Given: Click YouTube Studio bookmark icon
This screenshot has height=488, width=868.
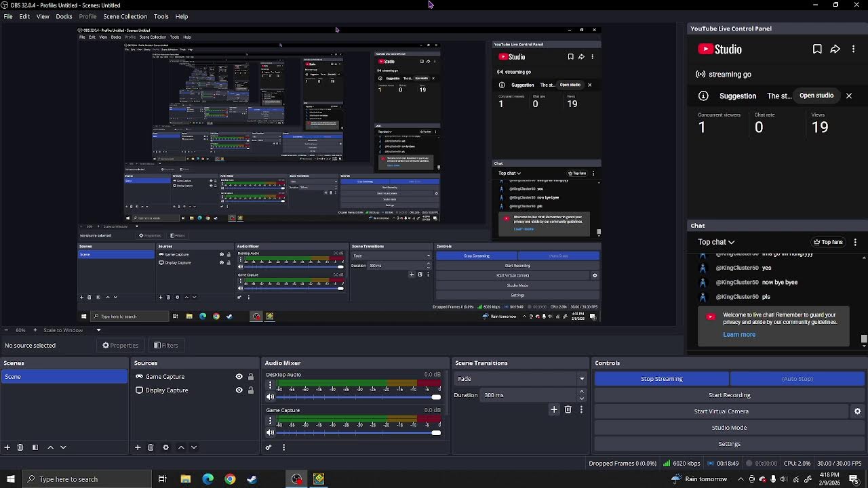Looking at the screenshot, I should tap(817, 49).
